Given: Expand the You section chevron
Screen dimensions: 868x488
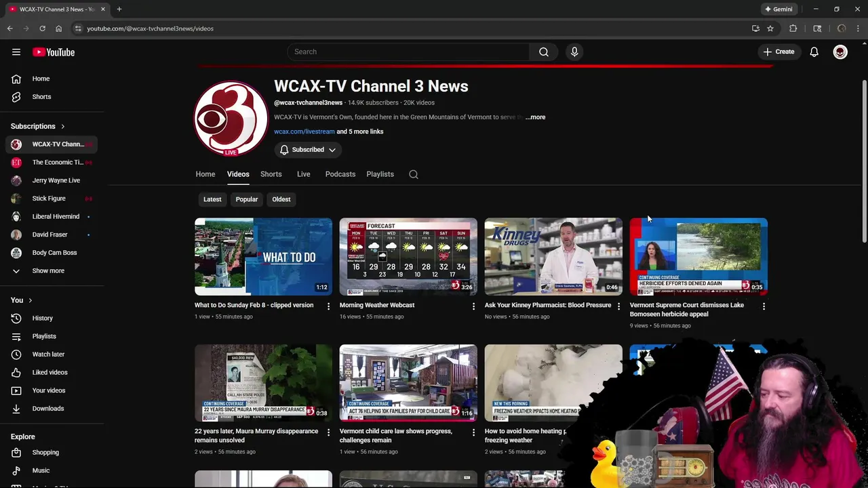Looking at the screenshot, I should pyautogui.click(x=30, y=300).
